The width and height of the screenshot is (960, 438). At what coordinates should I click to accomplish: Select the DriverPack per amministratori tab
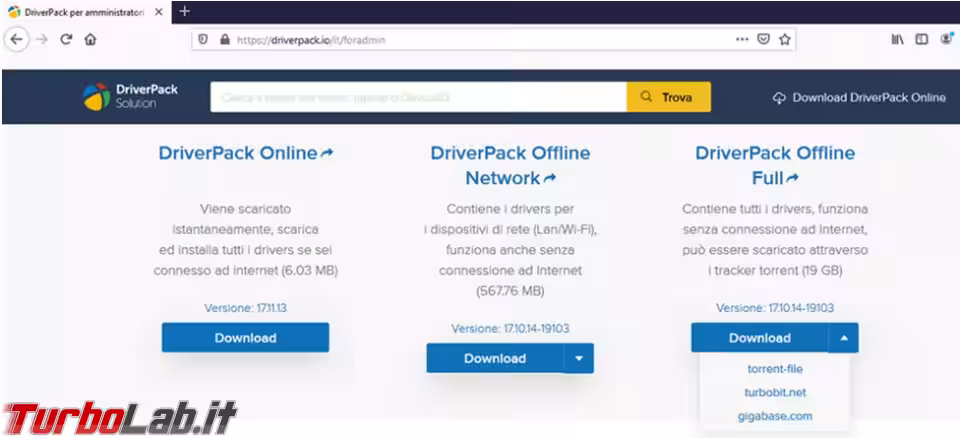[86, 12]
